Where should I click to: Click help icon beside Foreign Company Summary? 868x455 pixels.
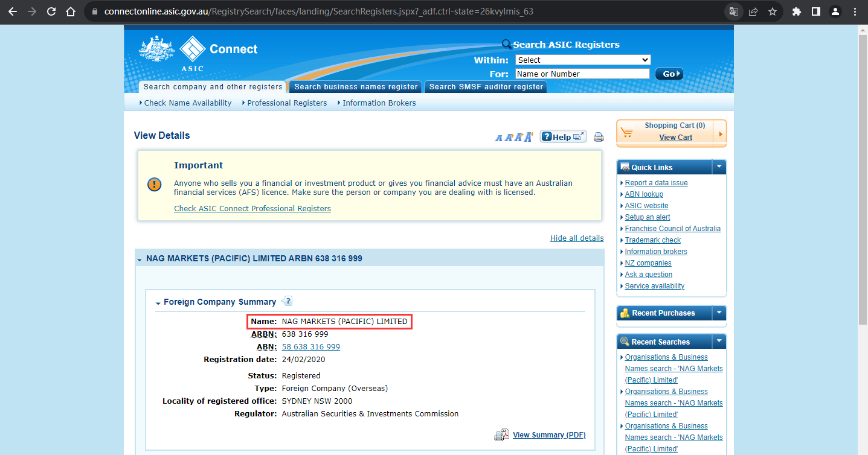(x=287, y=301)
